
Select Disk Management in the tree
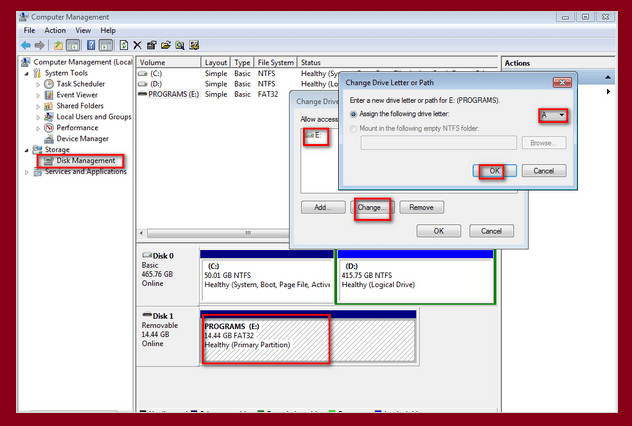point(85,161)
